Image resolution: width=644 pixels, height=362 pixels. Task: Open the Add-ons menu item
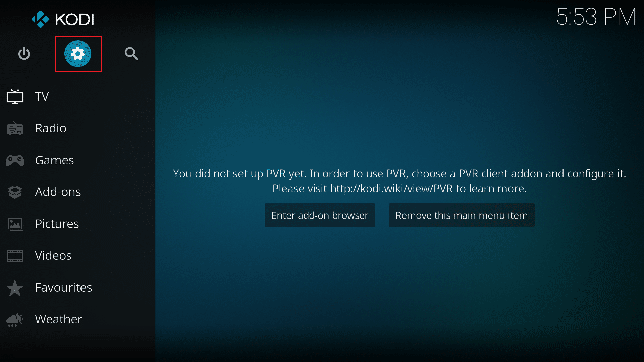[x=58, y=191]
